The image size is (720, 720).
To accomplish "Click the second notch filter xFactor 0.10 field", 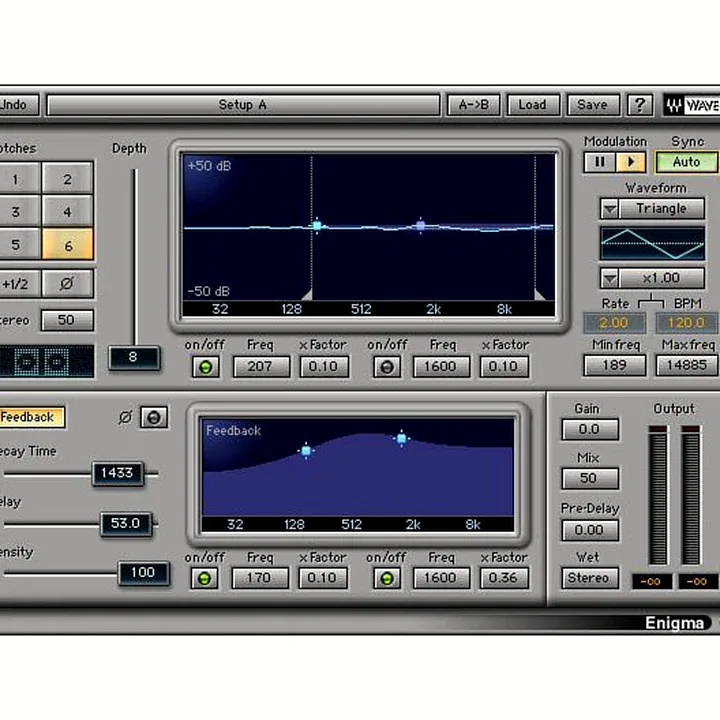I will tap(504, 367).
